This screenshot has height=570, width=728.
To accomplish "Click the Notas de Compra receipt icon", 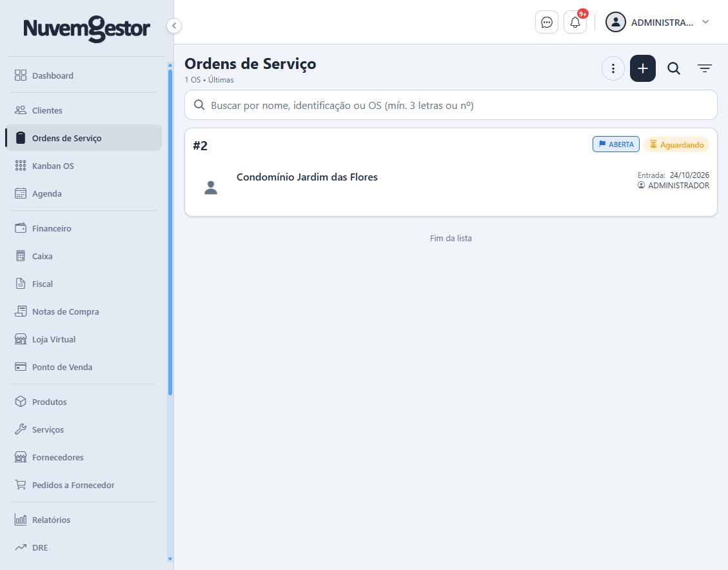I will 21,311.
